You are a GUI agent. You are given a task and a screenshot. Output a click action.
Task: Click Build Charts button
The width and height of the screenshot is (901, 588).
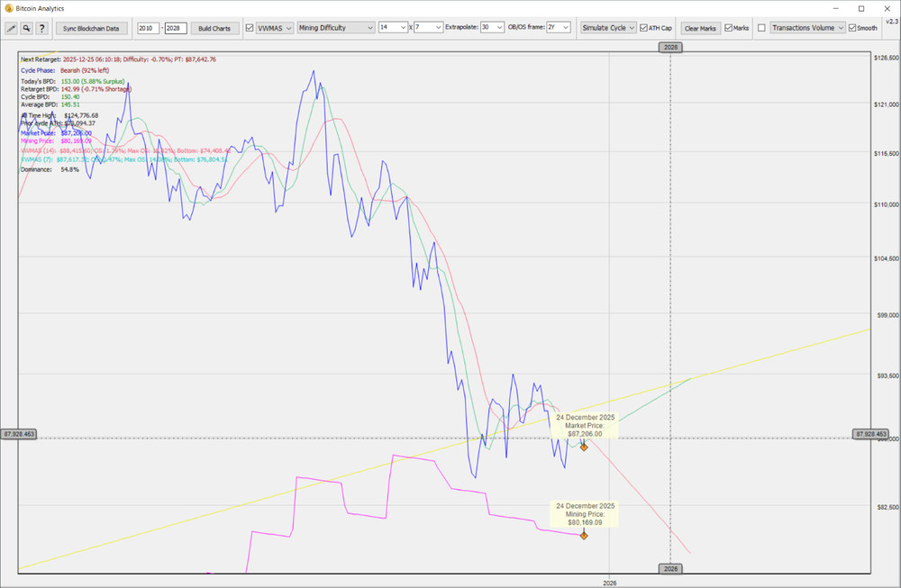point(214,28)
